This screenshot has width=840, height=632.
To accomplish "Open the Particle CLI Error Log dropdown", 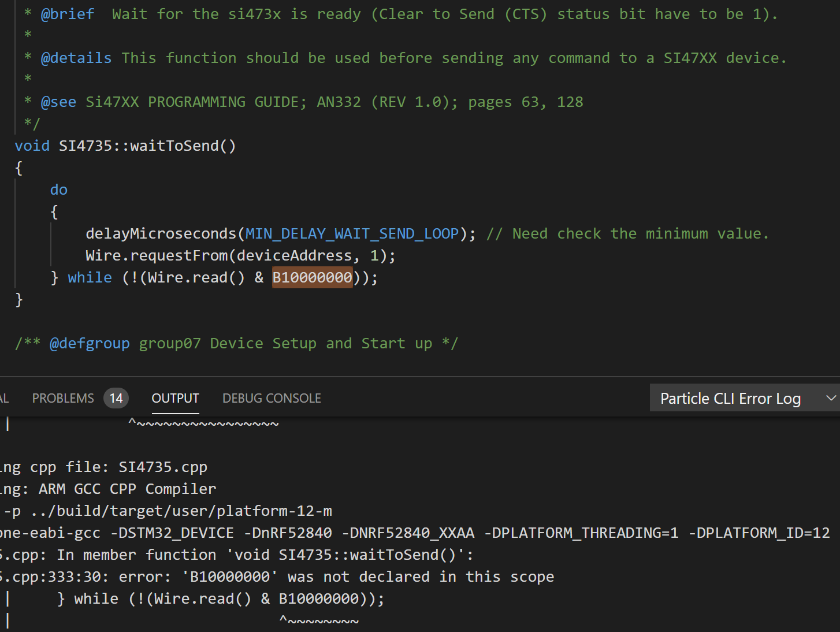I will click(745, 398).
